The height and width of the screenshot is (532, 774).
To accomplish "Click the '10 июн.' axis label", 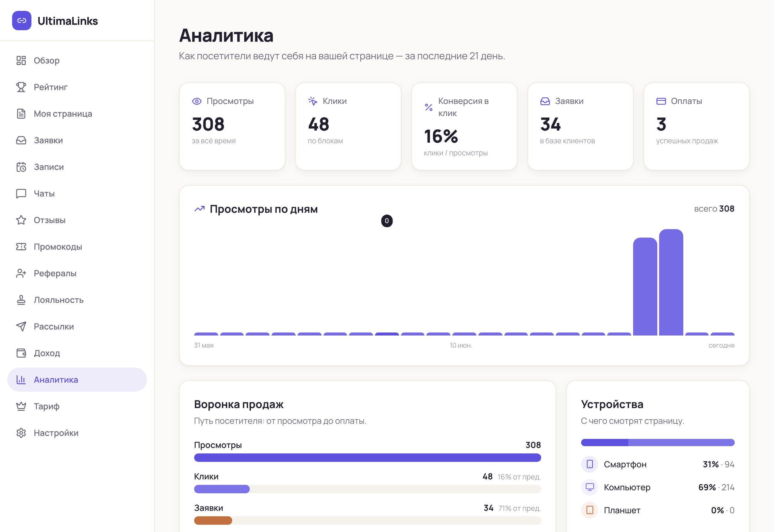I will click(x=461, y=345).
